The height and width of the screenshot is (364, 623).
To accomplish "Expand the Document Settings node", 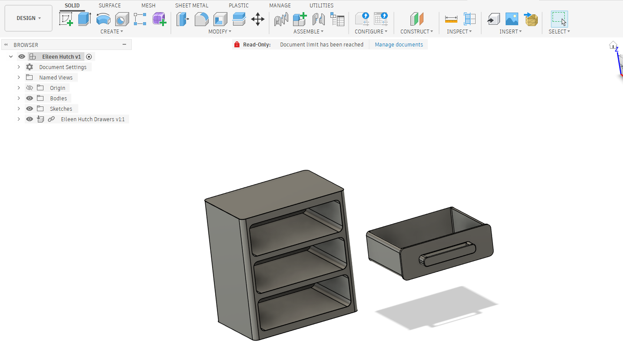I will [19, 67].
